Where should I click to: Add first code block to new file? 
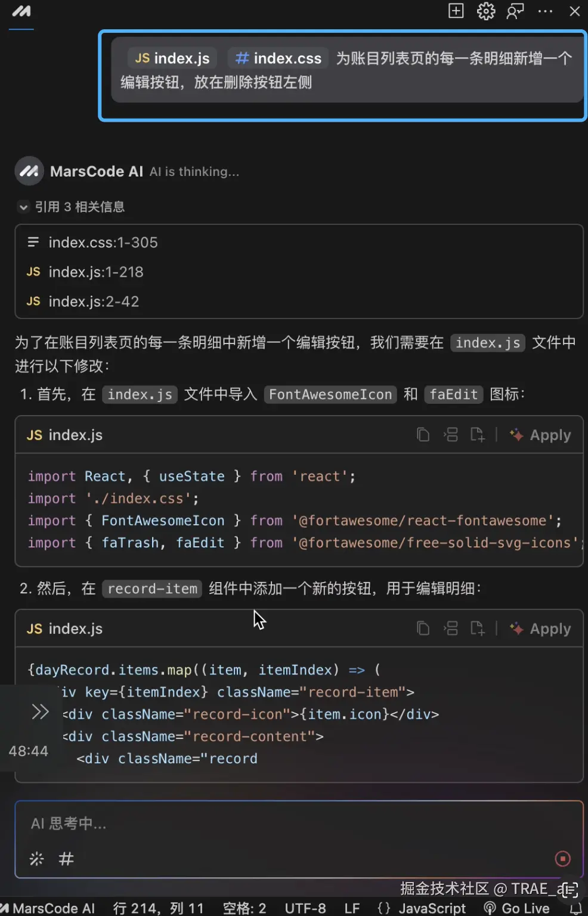point(477,435)
